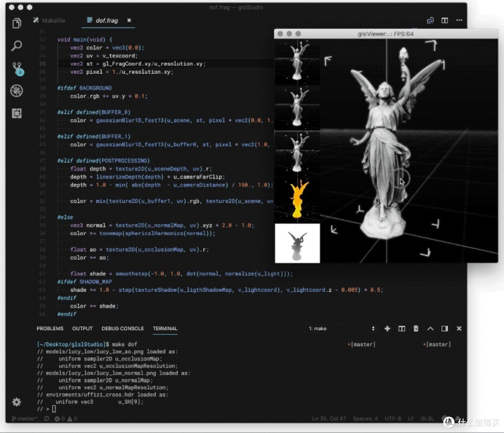This screenshot has width=504, height=433.
Task: Open the Debug view in activity bar
Action: click(16, 91)
